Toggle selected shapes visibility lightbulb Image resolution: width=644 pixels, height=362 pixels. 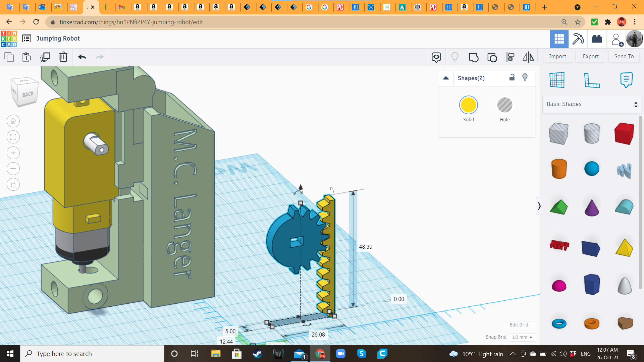point(525,77)
